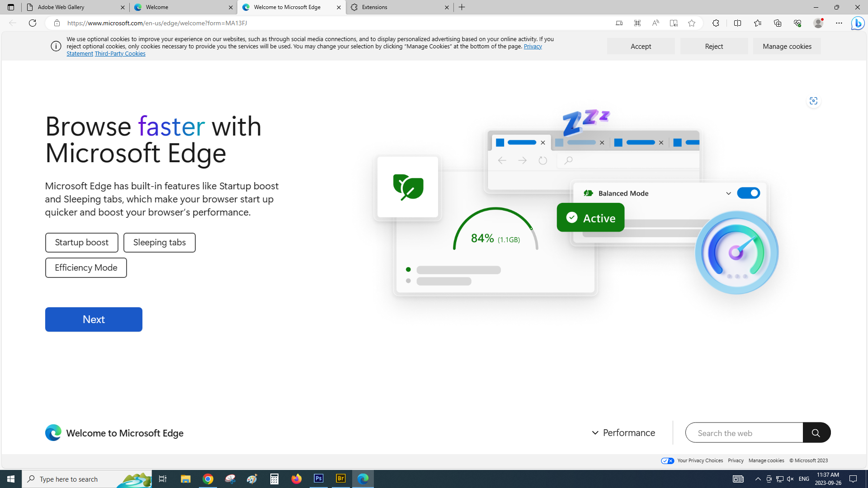Open Browser essentials heart icon

click(x=797, y=23)
